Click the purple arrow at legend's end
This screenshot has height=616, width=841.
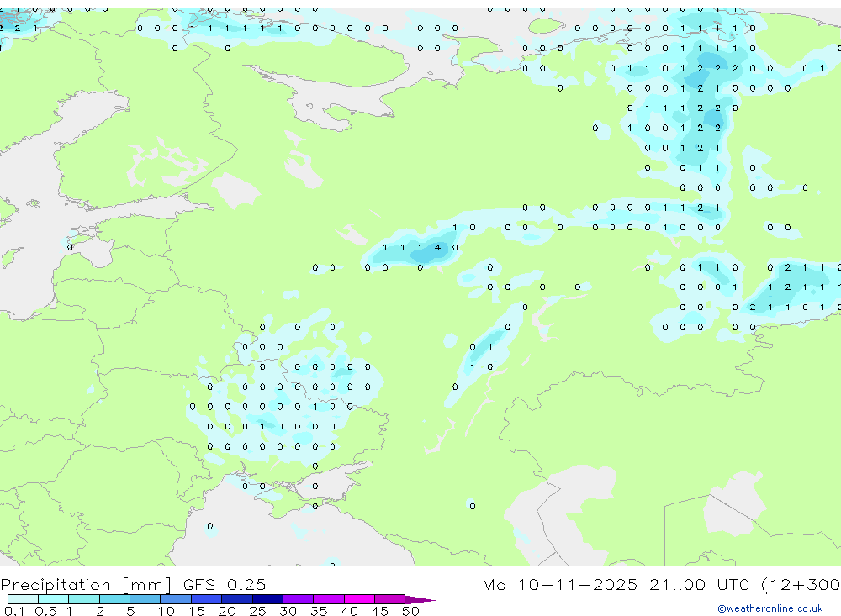[420, 600]
